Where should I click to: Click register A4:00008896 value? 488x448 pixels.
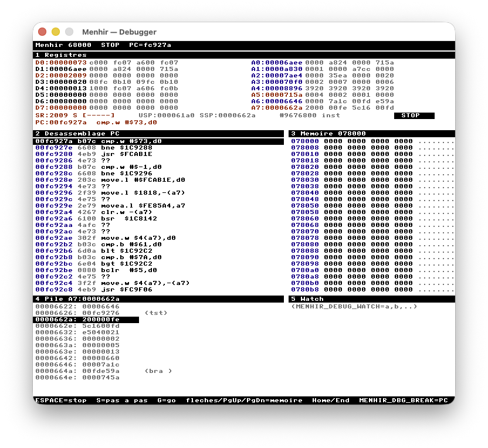[x=277, y=89]
